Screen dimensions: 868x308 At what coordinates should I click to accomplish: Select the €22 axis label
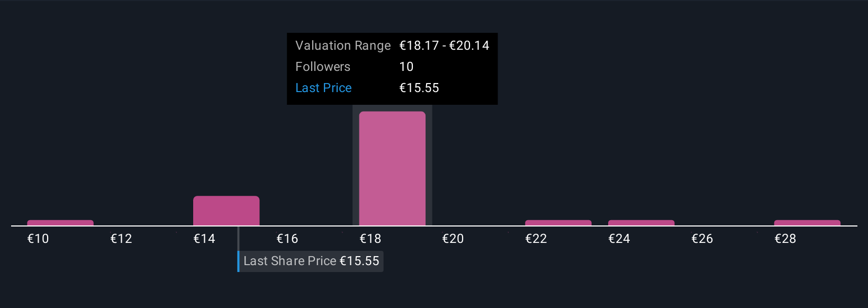tap(536, 239)
